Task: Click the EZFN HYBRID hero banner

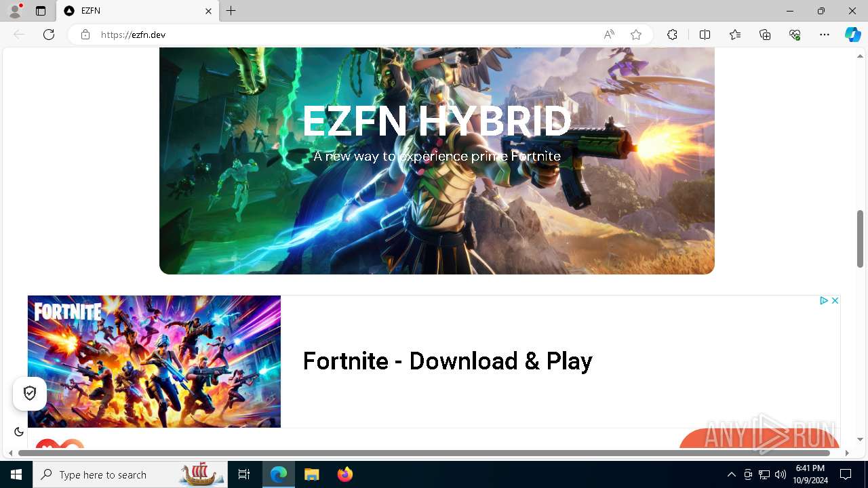Action: [437, 161]
